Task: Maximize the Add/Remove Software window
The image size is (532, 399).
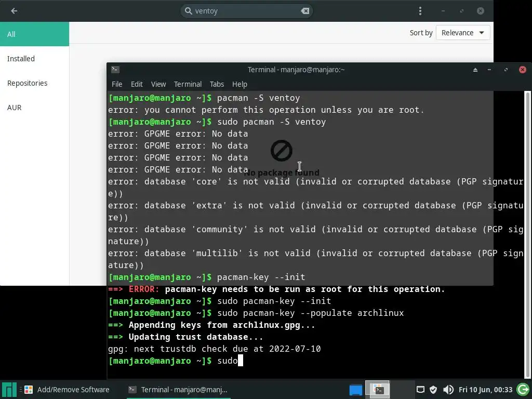Action: coord(461,11)
